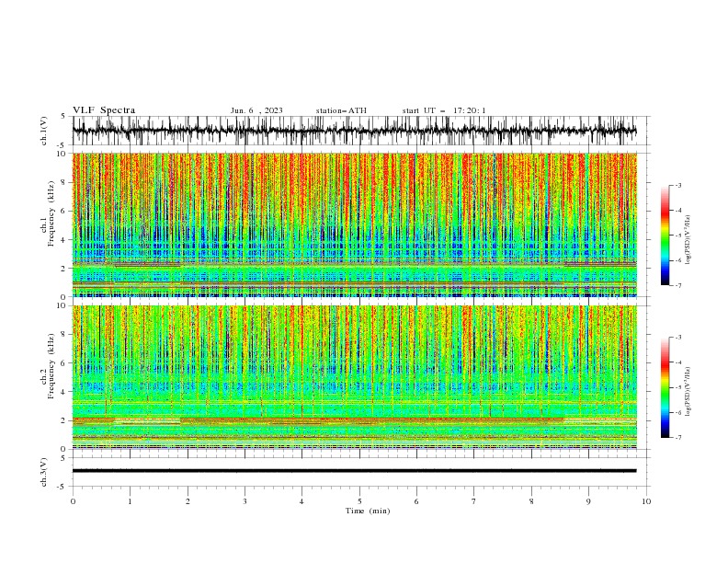The height and width of the screenshot is (563, 728).
Task: Click the lower color bar "log(PSD)(V²/Hz)" label
Action: tap(688, 392)
